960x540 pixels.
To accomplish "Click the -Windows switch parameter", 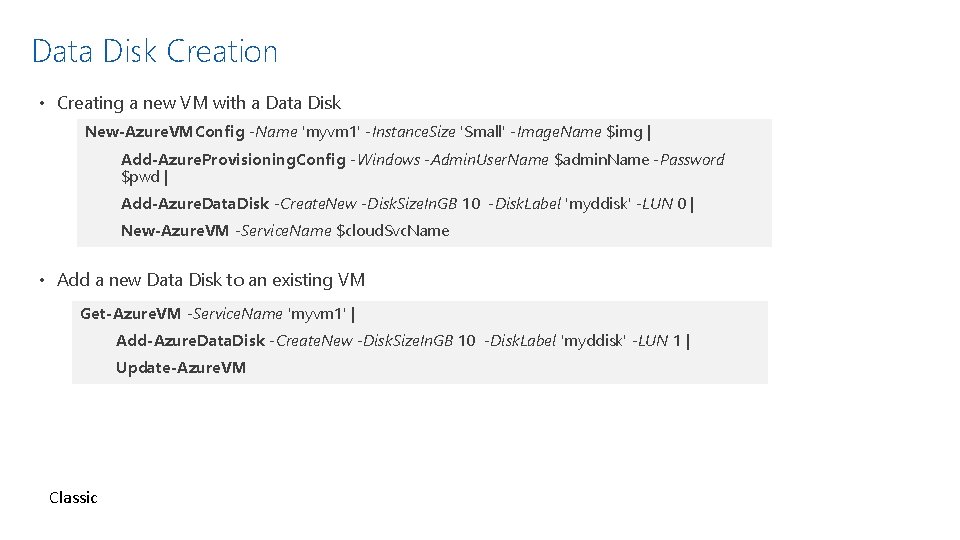I will tap(388, 160).
